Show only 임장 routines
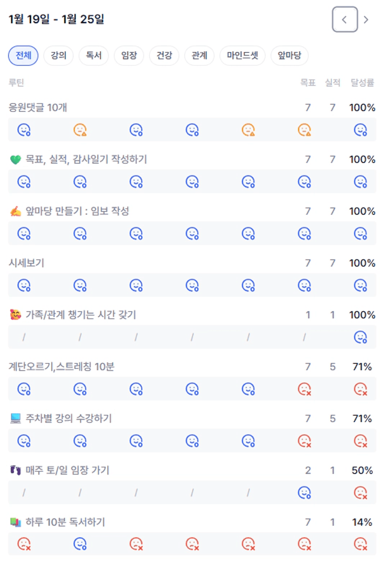The height and width of the screenshot is (588, 384). (129, 56)
